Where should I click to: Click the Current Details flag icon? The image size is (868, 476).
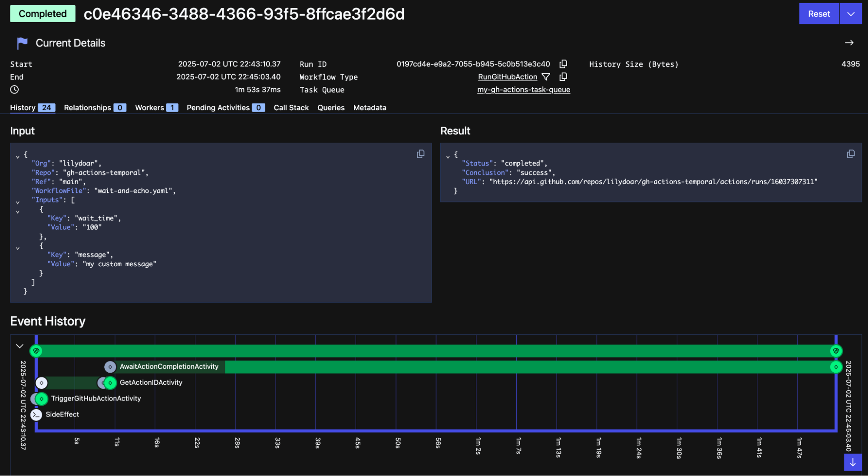tap(22, 43)
